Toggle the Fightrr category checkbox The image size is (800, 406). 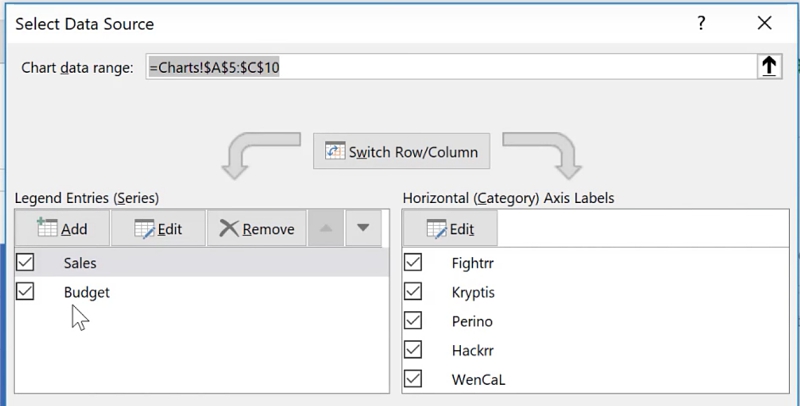pyautogui.click(x=413, y=263)
